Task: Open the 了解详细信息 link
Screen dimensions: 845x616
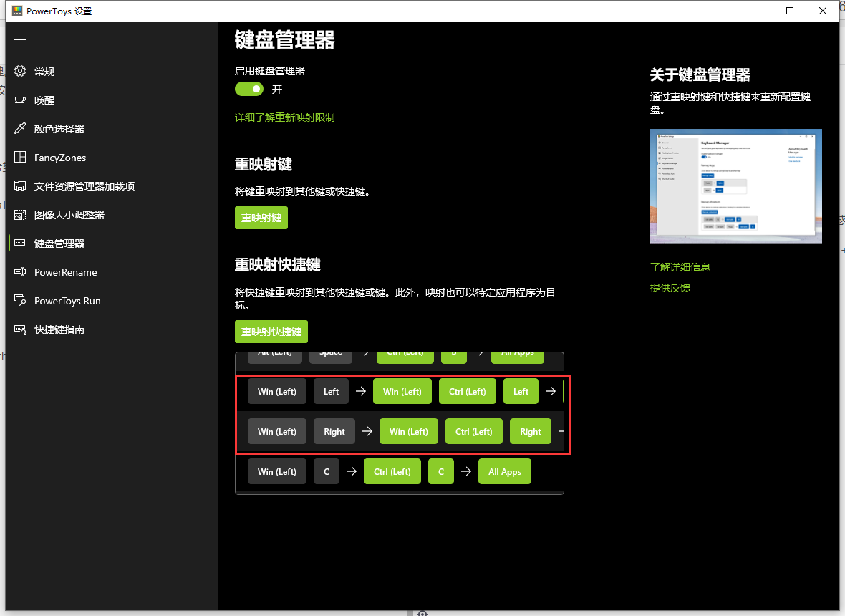Action: [680, 266]
